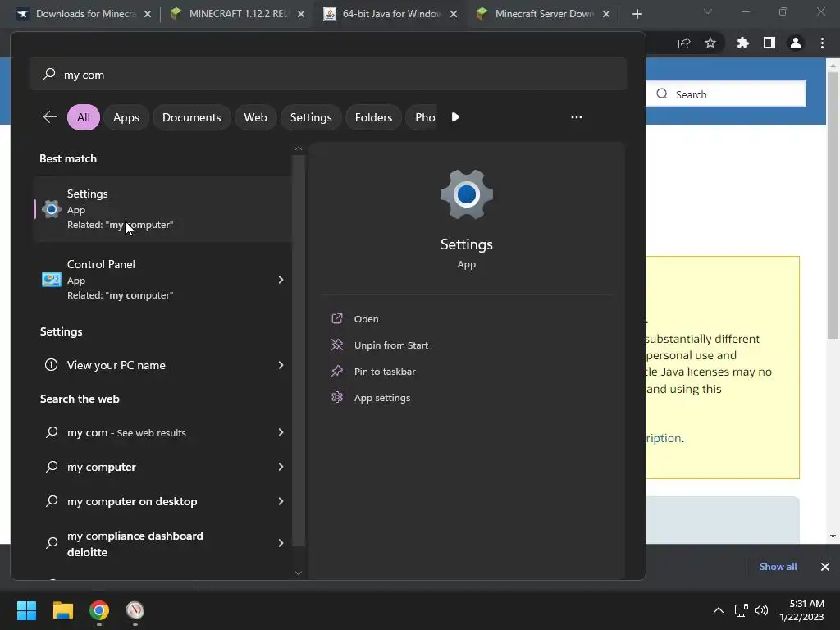Viewport: 840px width, 630px height.
Task: Switch to Apps filter tab
Action: coord(126,117)
